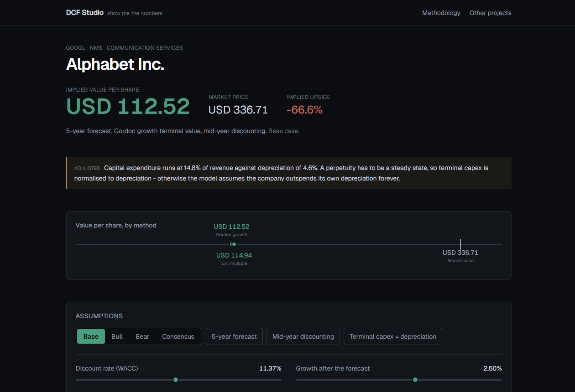Switch to the Bear scenario
Screen dimensions: 575x392
coord(142,336)
